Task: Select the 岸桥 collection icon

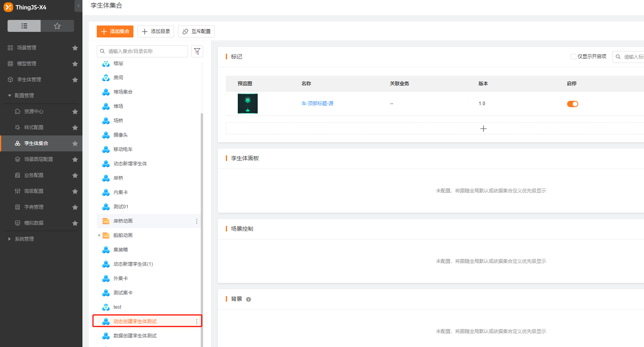Action: pyautogui.click(x=106, y=178)
